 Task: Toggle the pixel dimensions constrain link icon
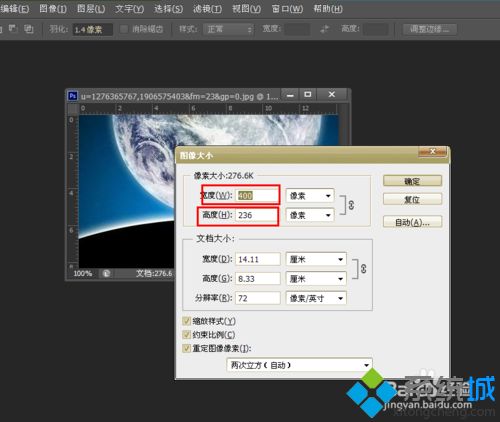click(x=351, y=205)
